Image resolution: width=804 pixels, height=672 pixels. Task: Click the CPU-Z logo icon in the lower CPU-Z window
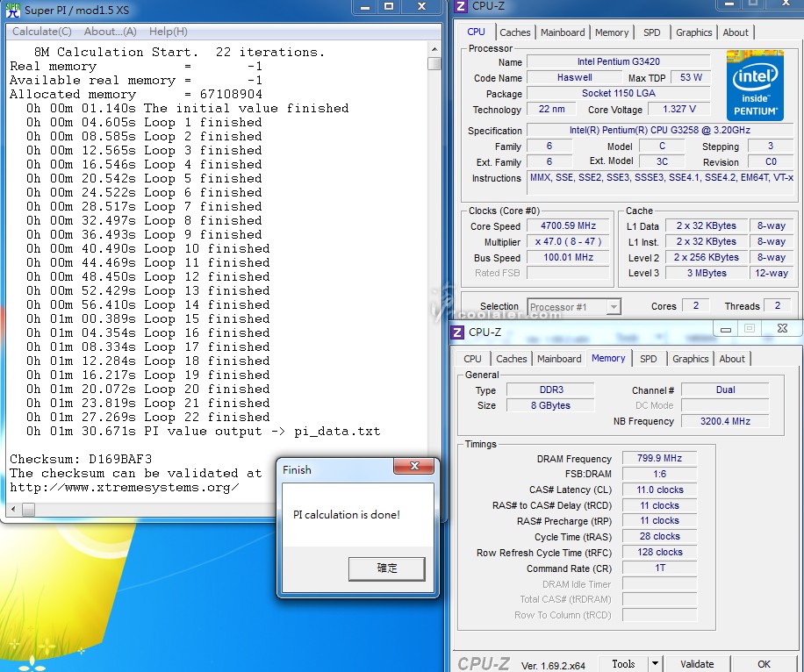pyautogui.click(x=457, y=332)
